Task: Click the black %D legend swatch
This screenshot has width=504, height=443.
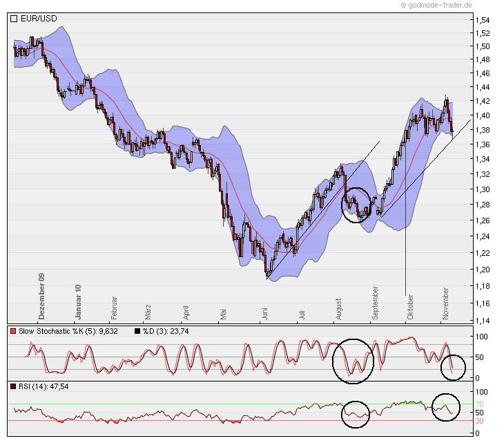Action: pyautogui.click(x=137, y=331)
